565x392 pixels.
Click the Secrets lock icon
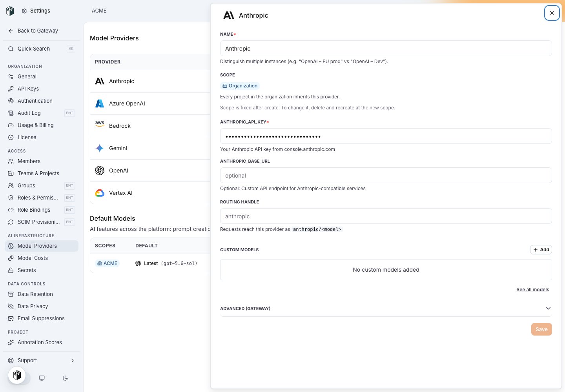pos(11,270)
